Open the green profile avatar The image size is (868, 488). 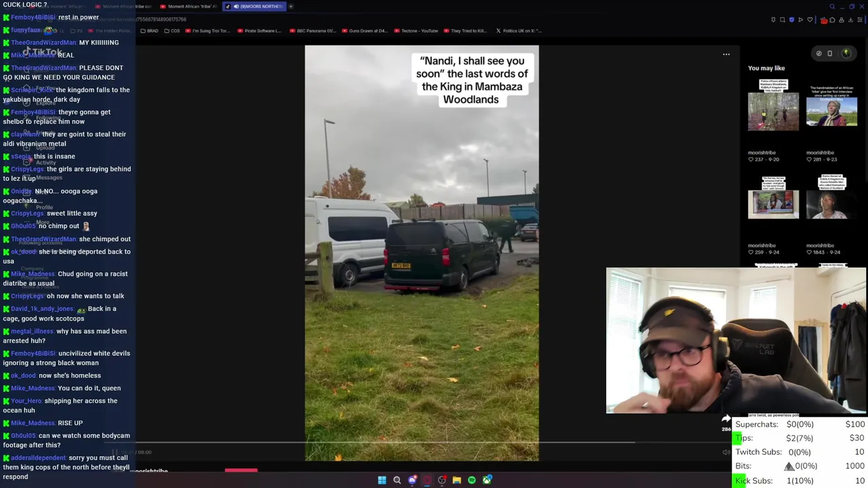pyautogui.click(x=846, y=54)
